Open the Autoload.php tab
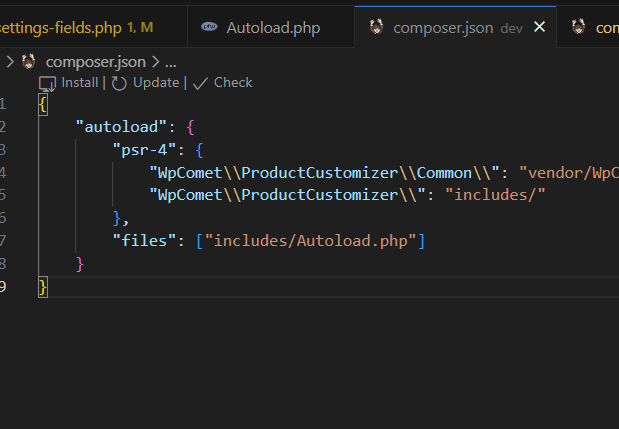The image size is (619, 429). tap(272, 28)
